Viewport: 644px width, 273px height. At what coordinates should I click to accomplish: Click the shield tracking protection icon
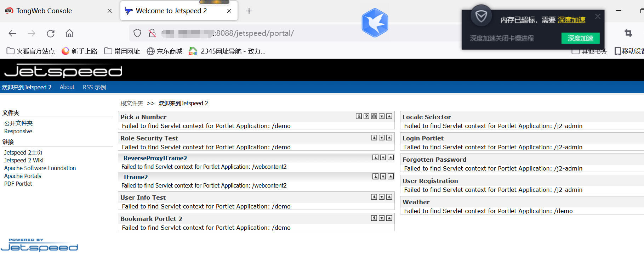click(x=137, y=33)
